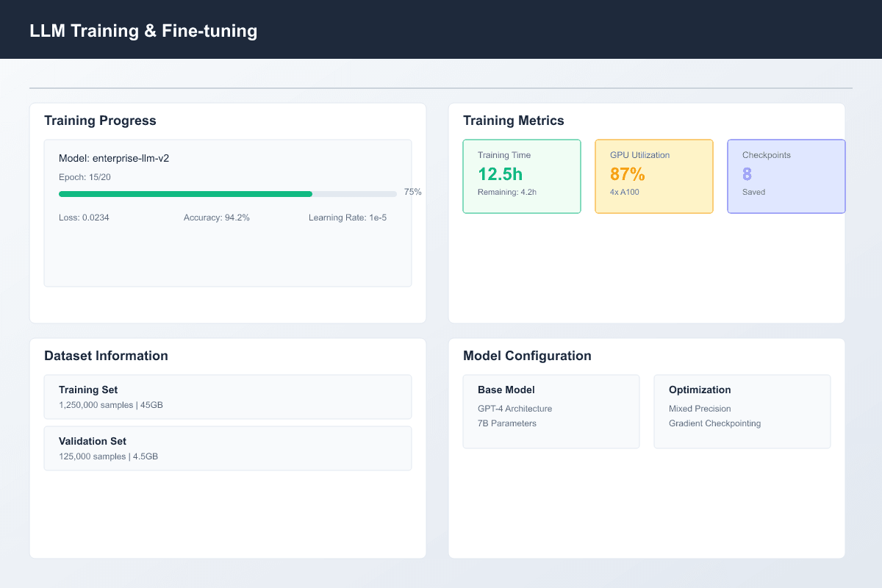Image resolution: width=882 pixels, height=588 pixels.
Task: Select the Checkpoints metric card
Action: point(786,176)
